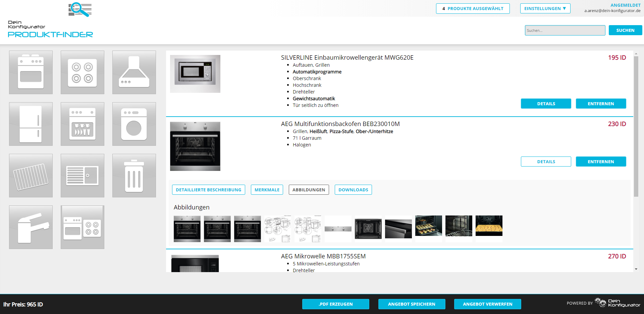
Task: Open the cooktop hob category
Action: tap(83, 72)
